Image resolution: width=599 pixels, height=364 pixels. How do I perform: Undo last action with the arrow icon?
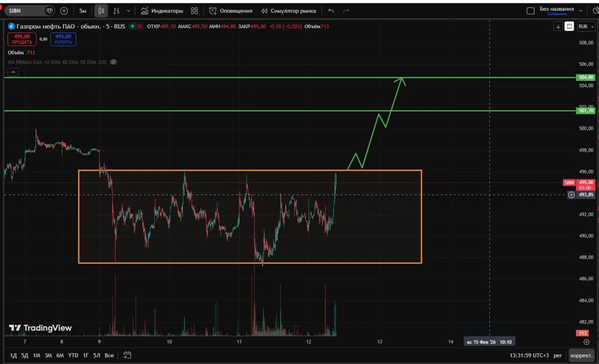click(331, 11)
